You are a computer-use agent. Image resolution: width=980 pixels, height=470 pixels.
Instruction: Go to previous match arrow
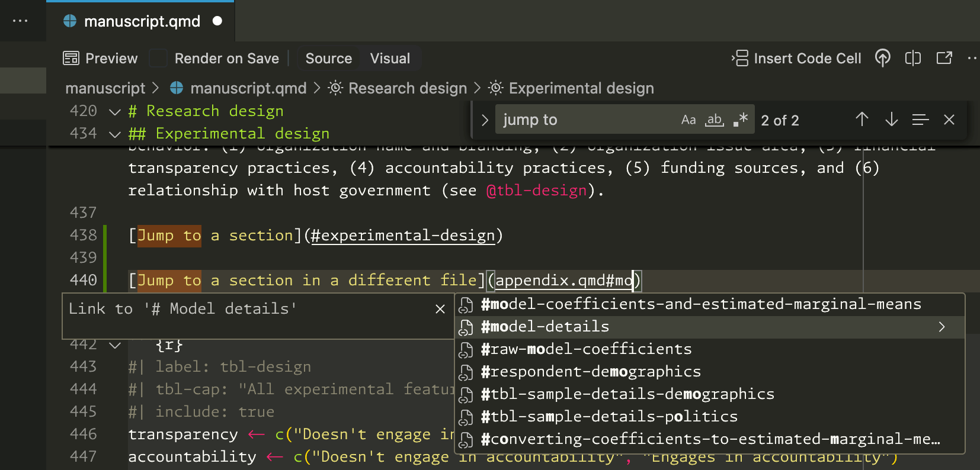(861, 120)
